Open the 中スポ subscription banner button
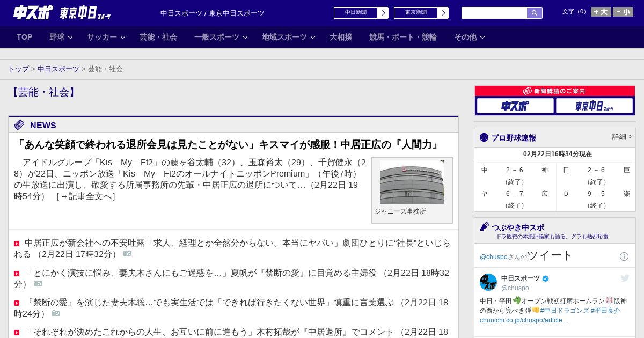The image size is (644, 338). tap(515, 106)
